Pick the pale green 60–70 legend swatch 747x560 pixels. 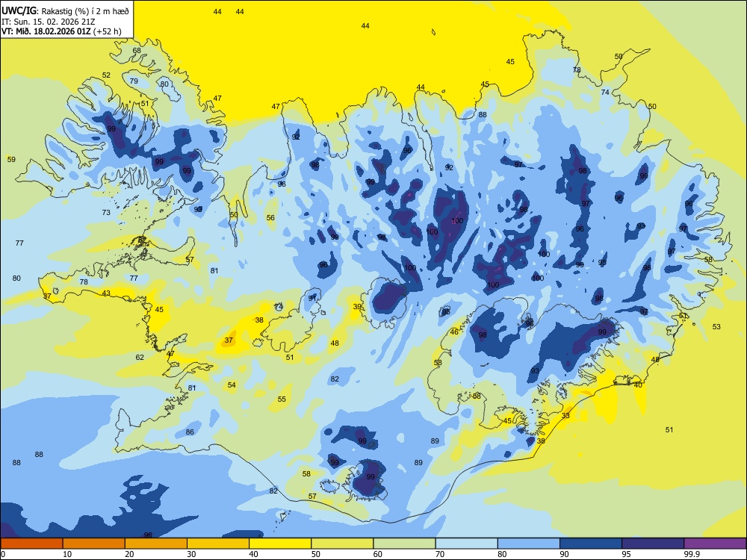pos(404,544)
